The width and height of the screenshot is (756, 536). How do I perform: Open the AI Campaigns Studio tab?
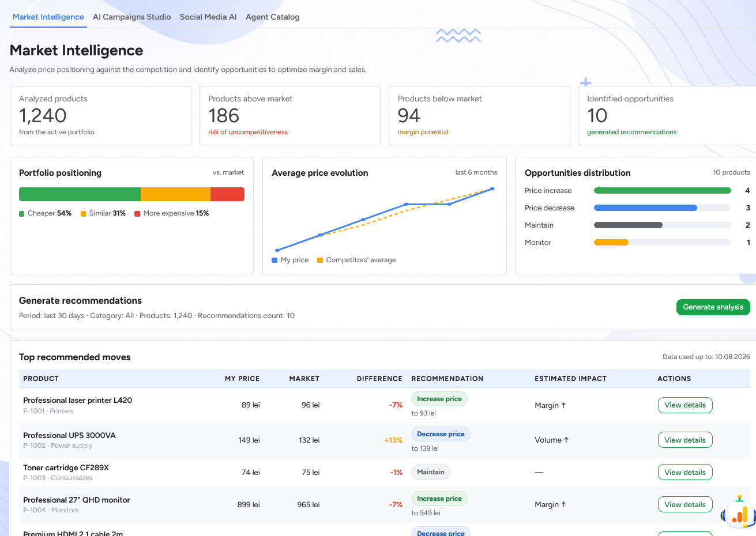tap(132, 17)
